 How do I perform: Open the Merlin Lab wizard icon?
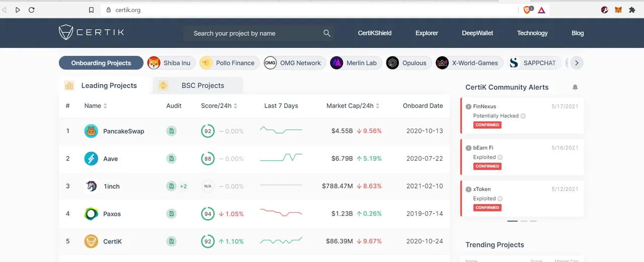coord(337,63)
